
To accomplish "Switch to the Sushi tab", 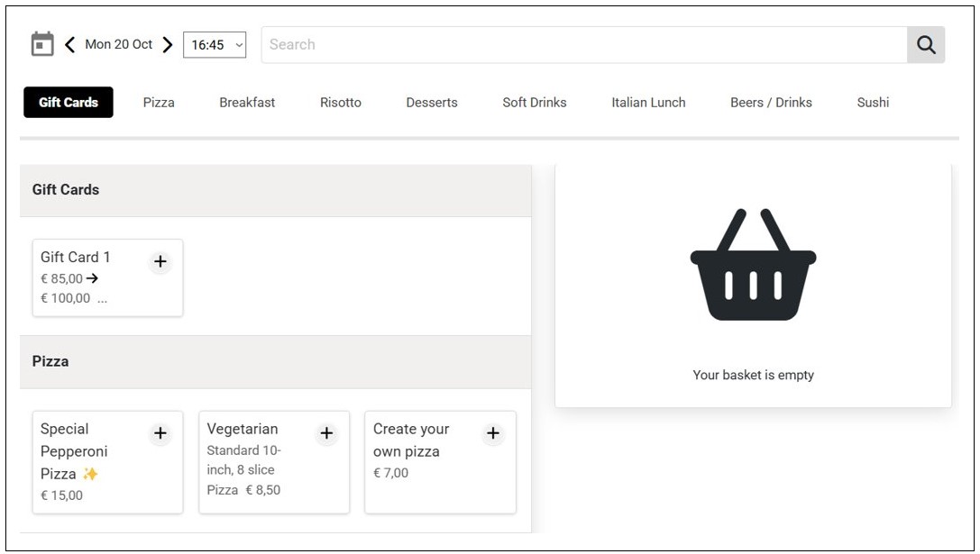I will coord(873,103).
